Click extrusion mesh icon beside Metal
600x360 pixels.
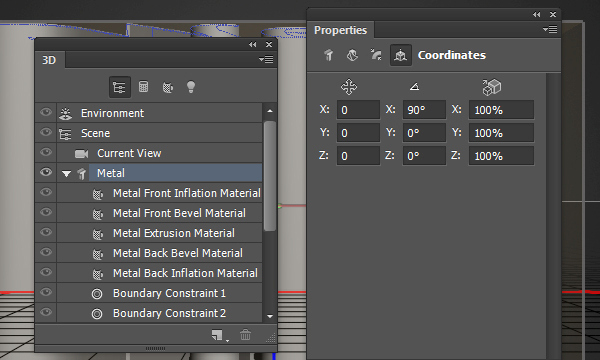81,174
